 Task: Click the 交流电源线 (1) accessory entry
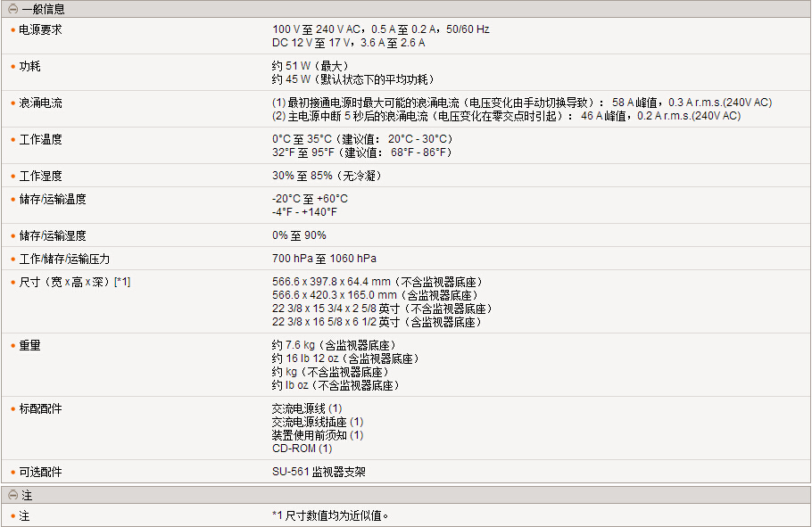pos(307,408)
